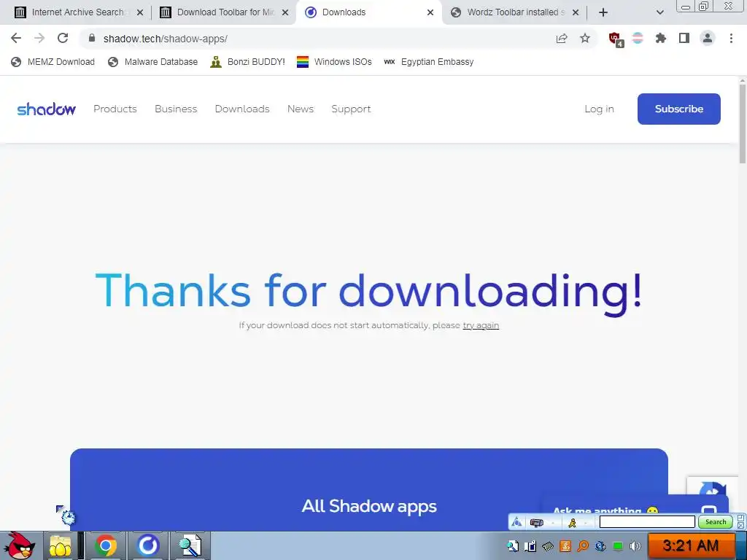Open the Downloads menu item
747x560 pixels.
click(242, 109)
